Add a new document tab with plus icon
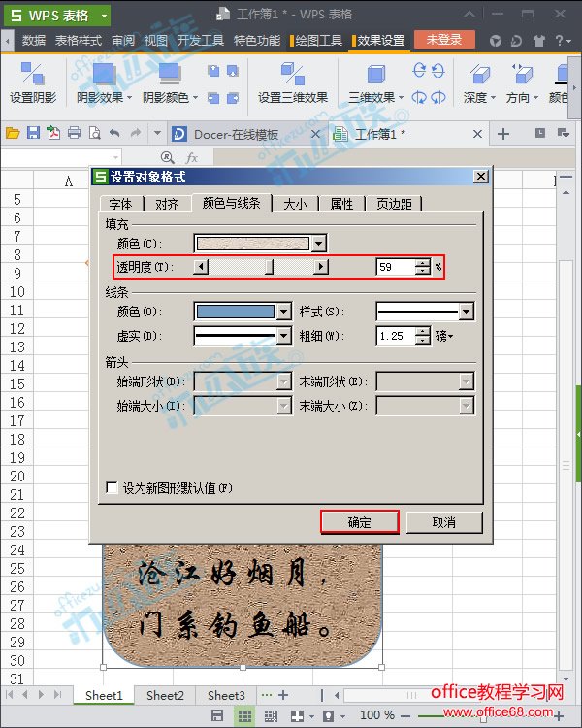 503,134
